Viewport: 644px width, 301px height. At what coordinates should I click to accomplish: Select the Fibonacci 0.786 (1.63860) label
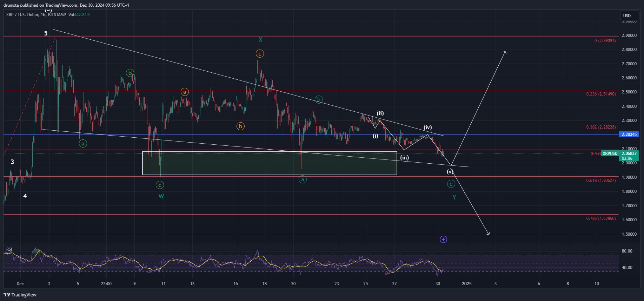(x=601, y=218)
